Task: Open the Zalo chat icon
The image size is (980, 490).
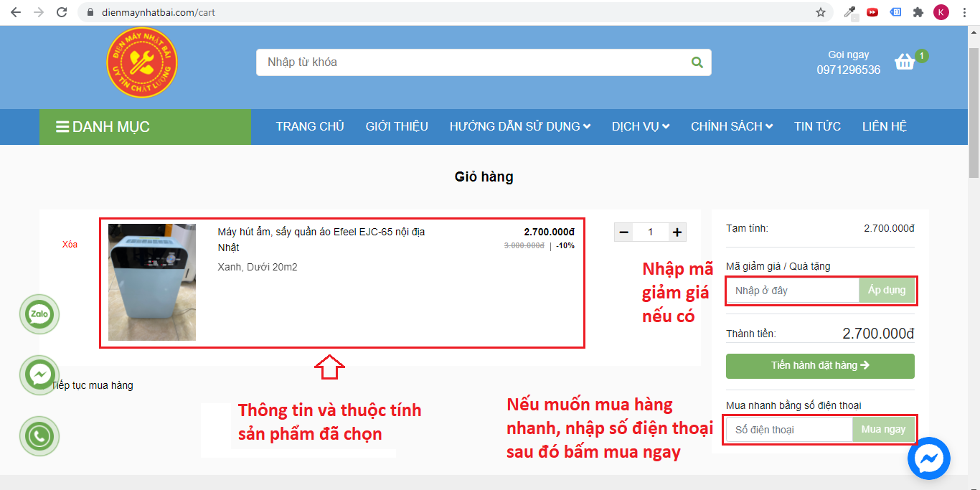Action: [39, 314]
